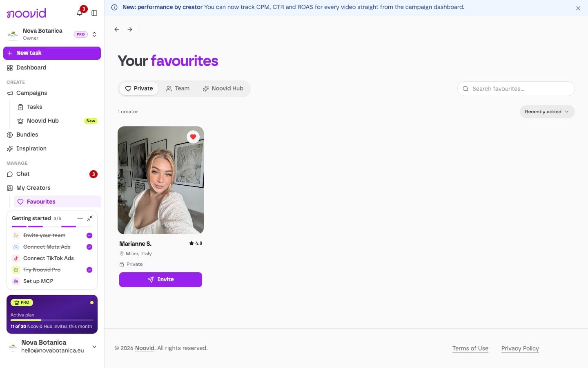588x368 pixels.
Task: Toggle Connect Meta Ads checklist item
Action: coord(52,247)
